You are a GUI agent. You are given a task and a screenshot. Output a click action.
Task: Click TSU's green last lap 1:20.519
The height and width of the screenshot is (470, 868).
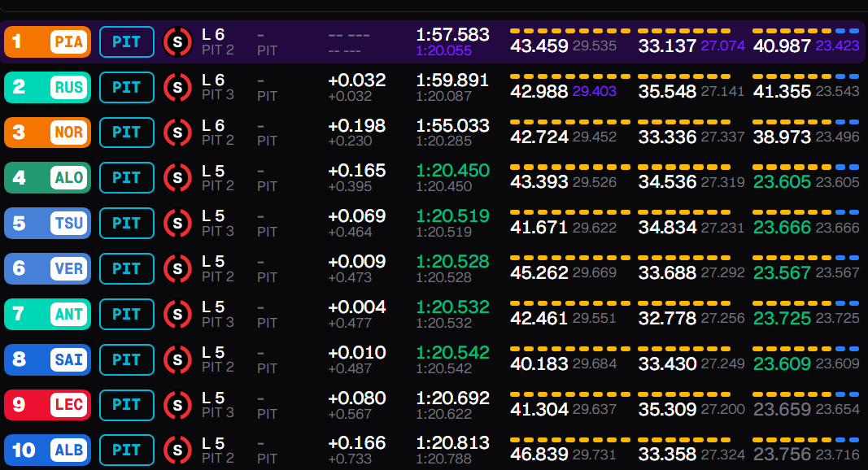453,216
